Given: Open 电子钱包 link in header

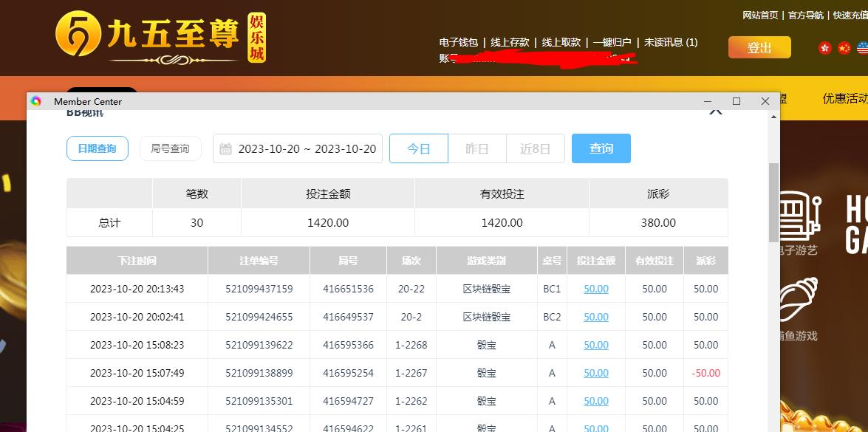Looking at the screenshot, I should (x=458, y=42).
